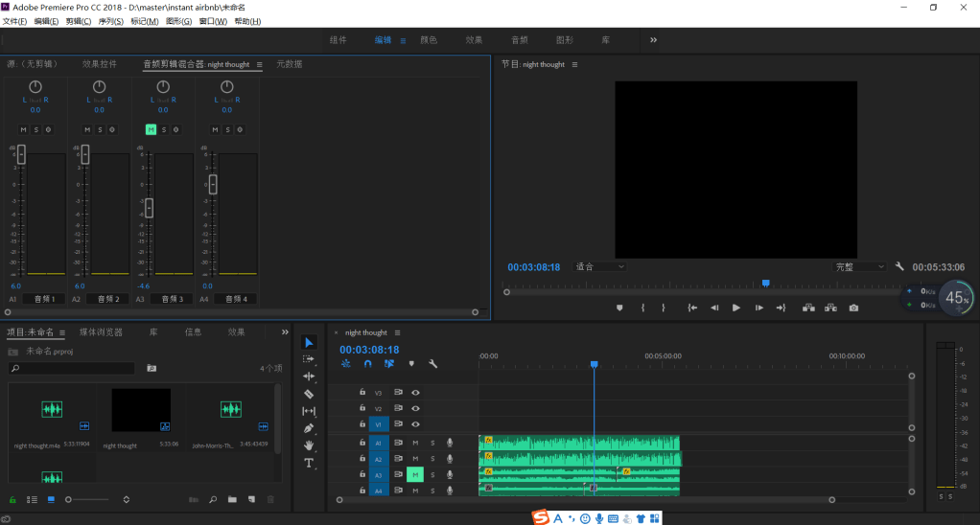Viewport: 980px width, 525px height.
Task: Select the Razor tool in the toolbar
Action: click(309, 394)
